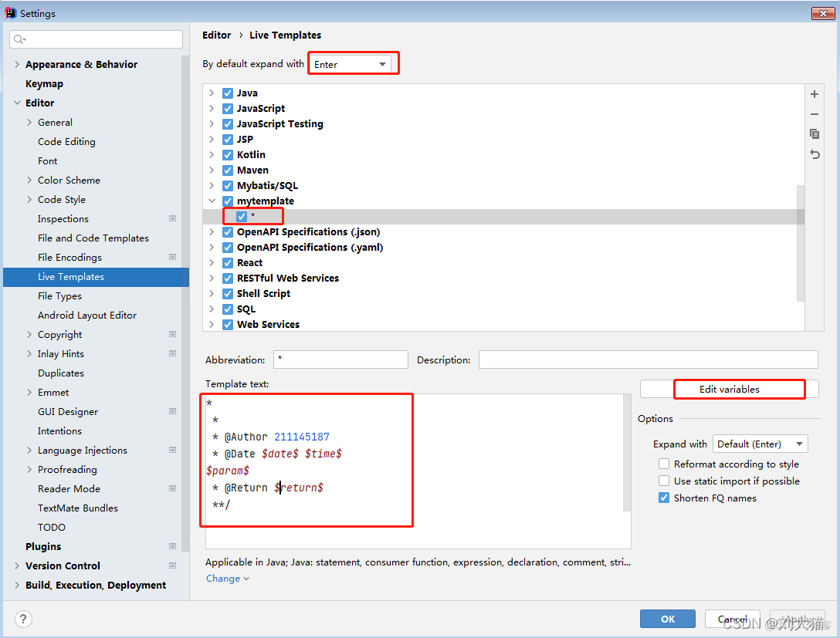Screen dimensions: 840x638
Task: Uncheck Shorten FQ names option
Action: tap(664, 498)
